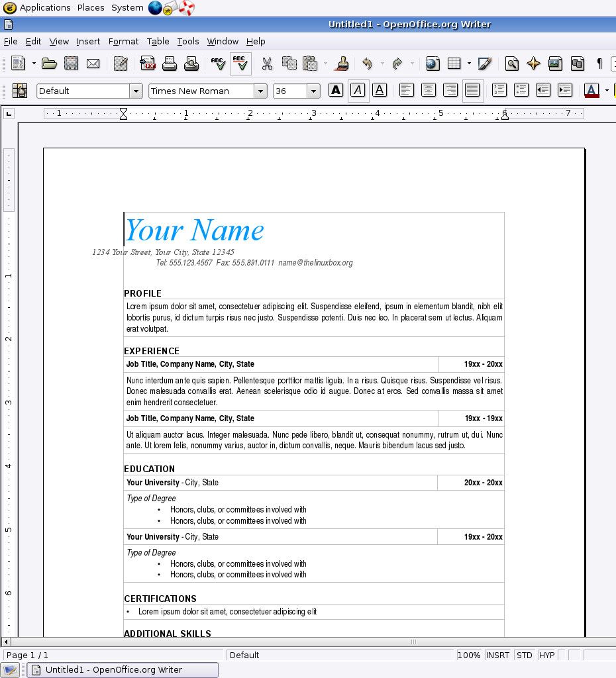Open the New document type dropdown arrow
Viewport: 616px width, 678px height.
point(34,64)
